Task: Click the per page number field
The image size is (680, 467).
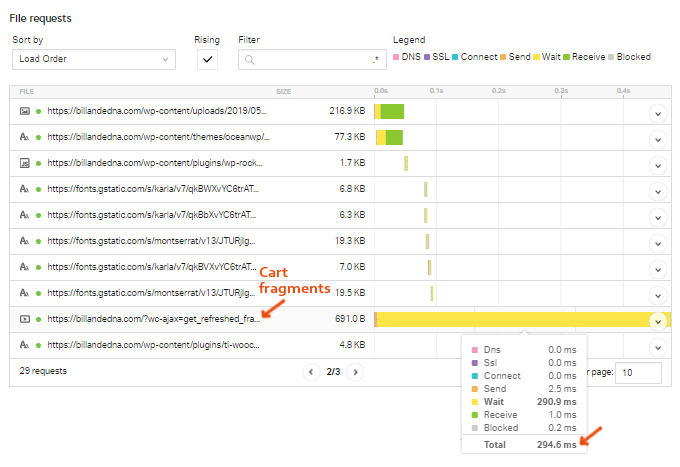Action: coord(638,372)
